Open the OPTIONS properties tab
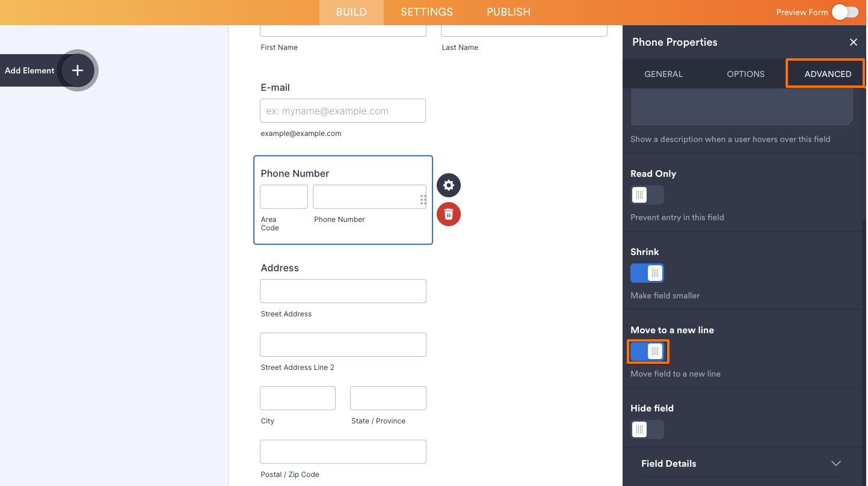Image resolution: width=868 pixels, height=486 pixels. [745, 73]
